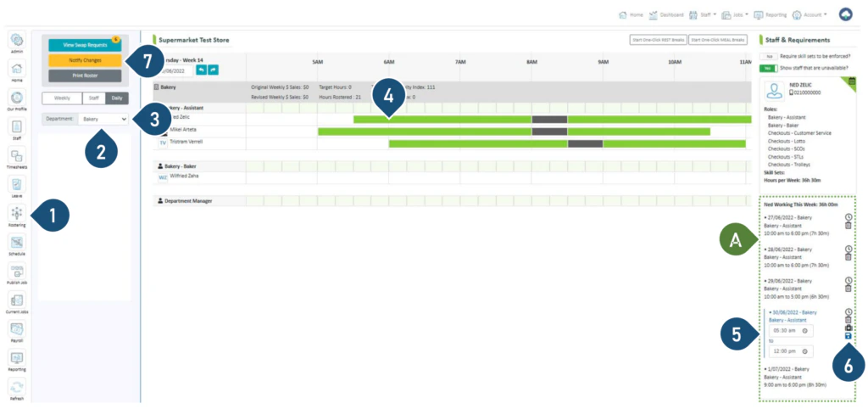The height and width of the screenshot is (409, 868).
Task: Go to previous day arrow
Action: (203, 70)
